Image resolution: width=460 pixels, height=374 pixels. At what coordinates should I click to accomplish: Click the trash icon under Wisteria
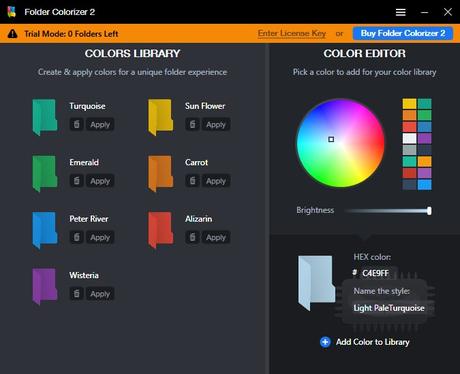click(x=77, y=294)
